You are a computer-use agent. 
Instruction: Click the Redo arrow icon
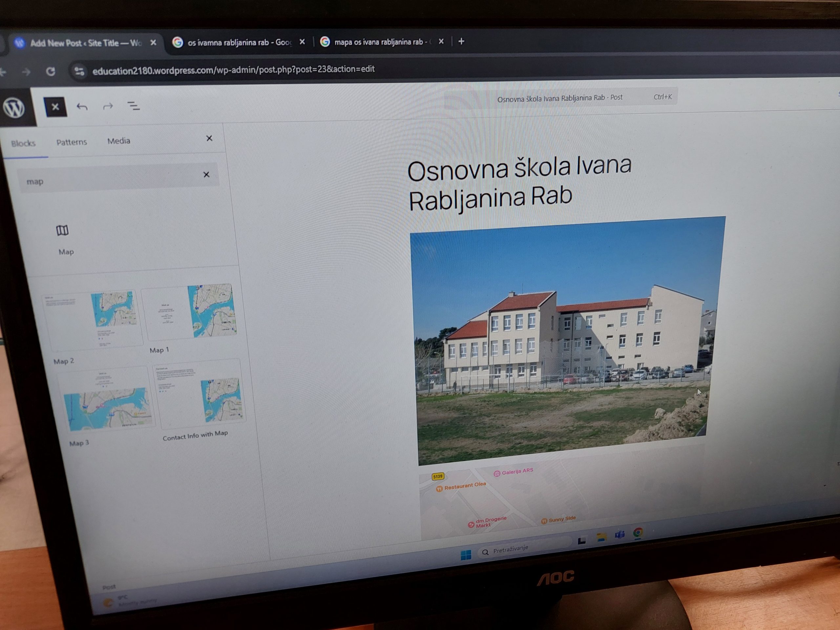click(108, 106)
